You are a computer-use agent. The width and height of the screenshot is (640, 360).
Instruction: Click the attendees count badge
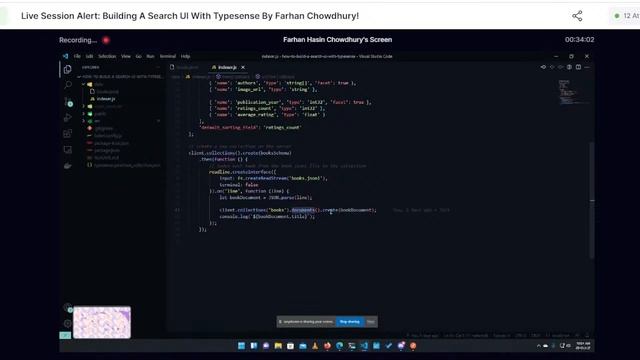(626, 16)
